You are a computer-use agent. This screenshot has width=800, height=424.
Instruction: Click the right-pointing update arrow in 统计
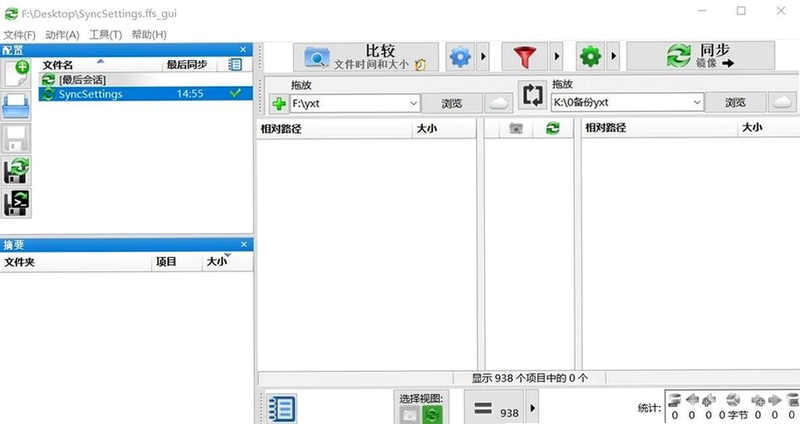coord(774,400)
